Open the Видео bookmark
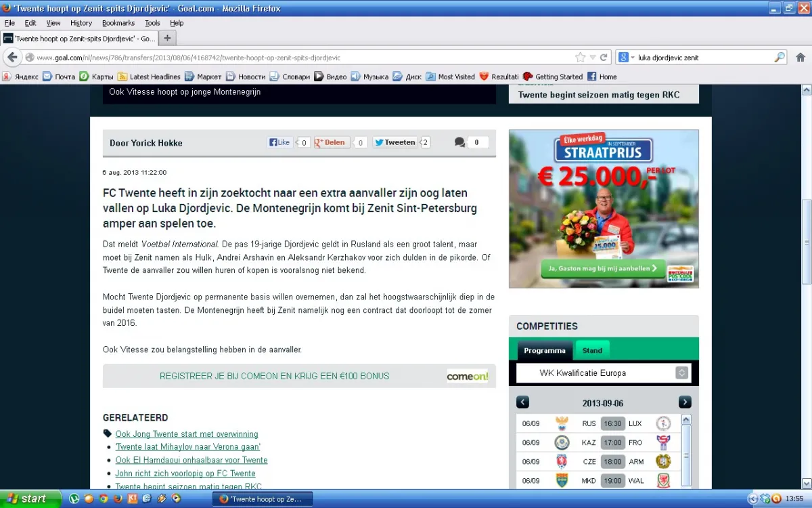Screen dimensions: 812x508 click(x=330, y=77)
